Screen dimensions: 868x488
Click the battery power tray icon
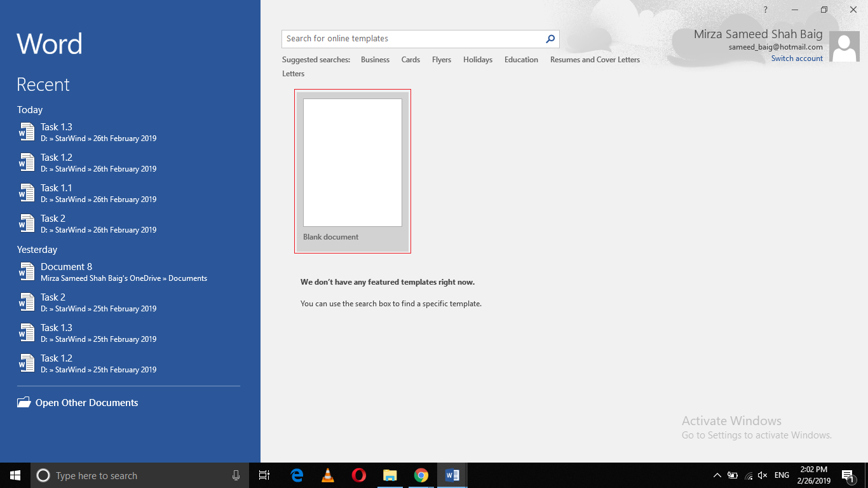click(733, 475)
